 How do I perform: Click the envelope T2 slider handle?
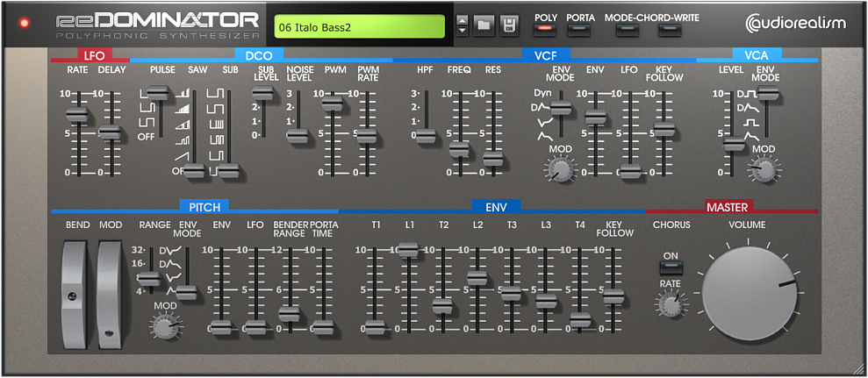442,305
